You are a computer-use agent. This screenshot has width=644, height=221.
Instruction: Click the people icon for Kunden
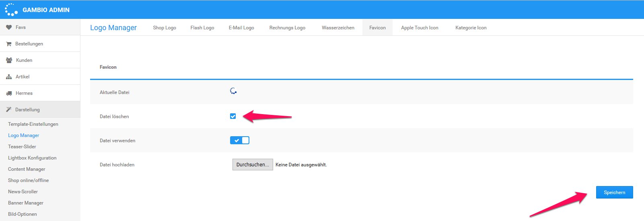(x=9, y=60)
